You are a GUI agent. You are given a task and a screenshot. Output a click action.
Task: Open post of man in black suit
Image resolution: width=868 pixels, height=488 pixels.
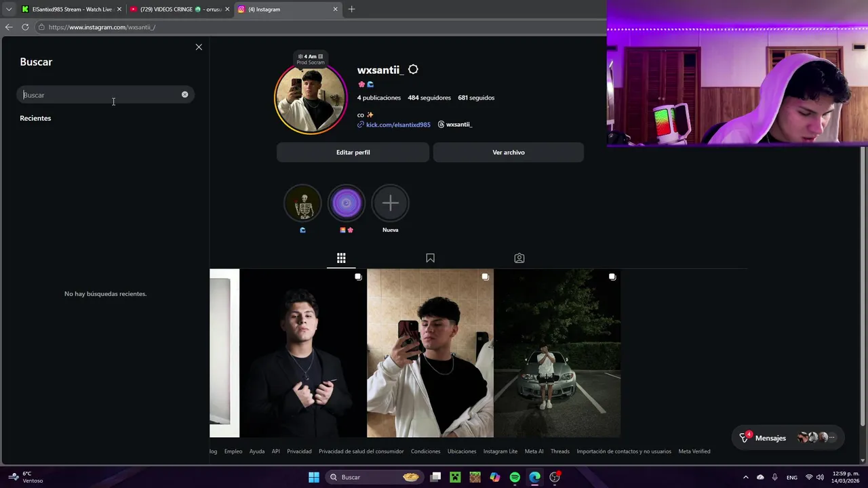[303, 353]
